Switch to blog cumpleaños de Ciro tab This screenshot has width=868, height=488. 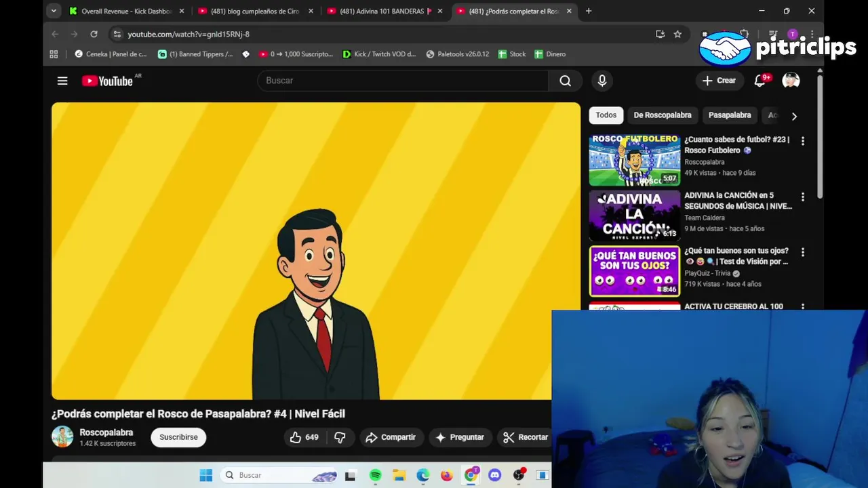[255, 11]
